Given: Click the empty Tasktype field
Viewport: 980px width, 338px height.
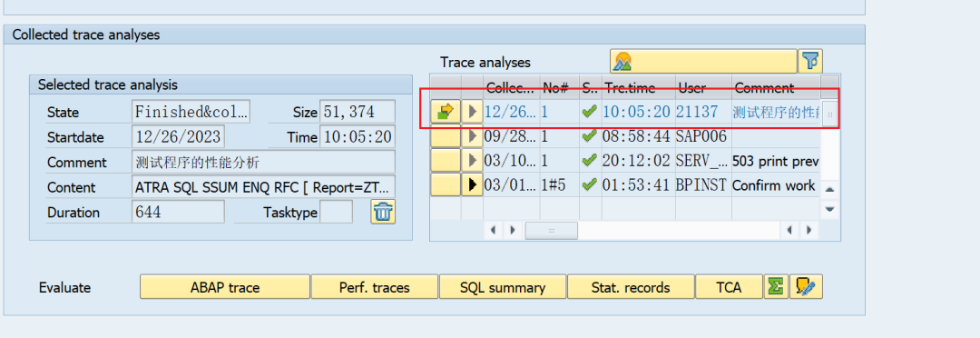Looking at the screenshot, I should (x=337, y=213).
